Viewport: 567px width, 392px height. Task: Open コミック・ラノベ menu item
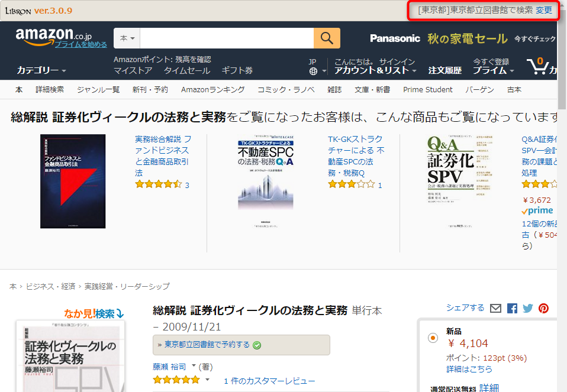pos(286,90)
